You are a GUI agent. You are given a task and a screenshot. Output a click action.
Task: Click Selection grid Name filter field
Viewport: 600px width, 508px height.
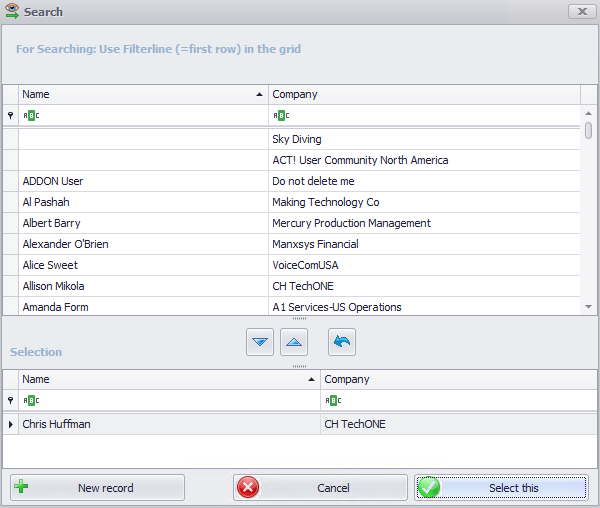point(170,401)
